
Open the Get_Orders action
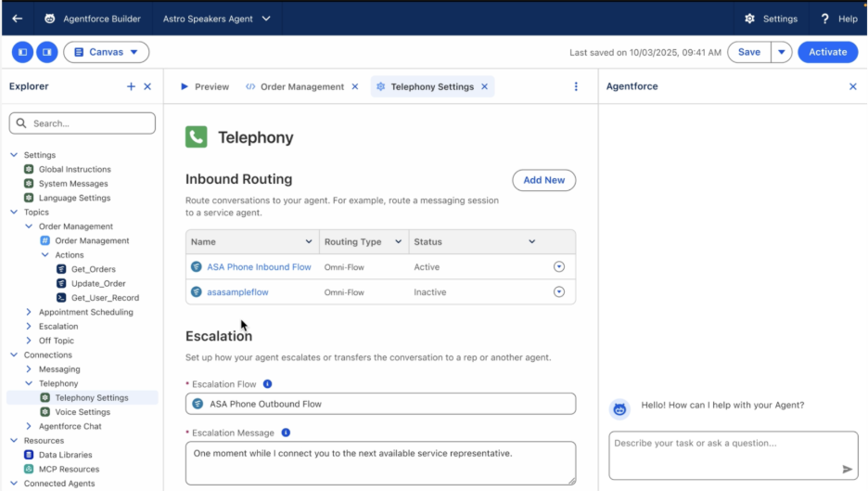click(93, 269)
